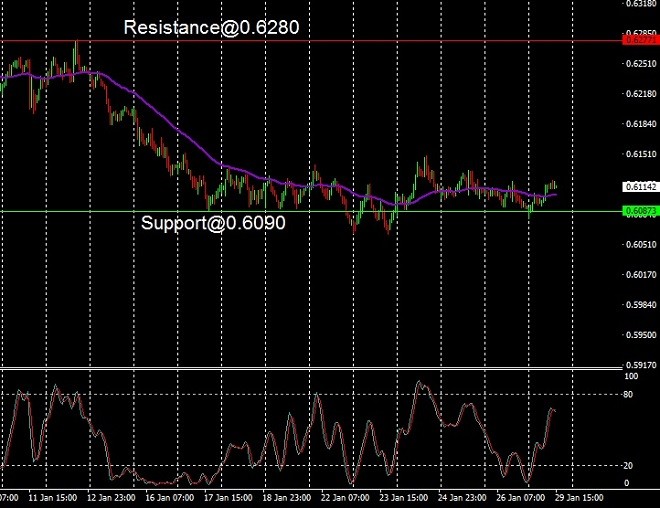Click the 0.61840 price axis label
This screenshot has width=660, height=508.
641,124
